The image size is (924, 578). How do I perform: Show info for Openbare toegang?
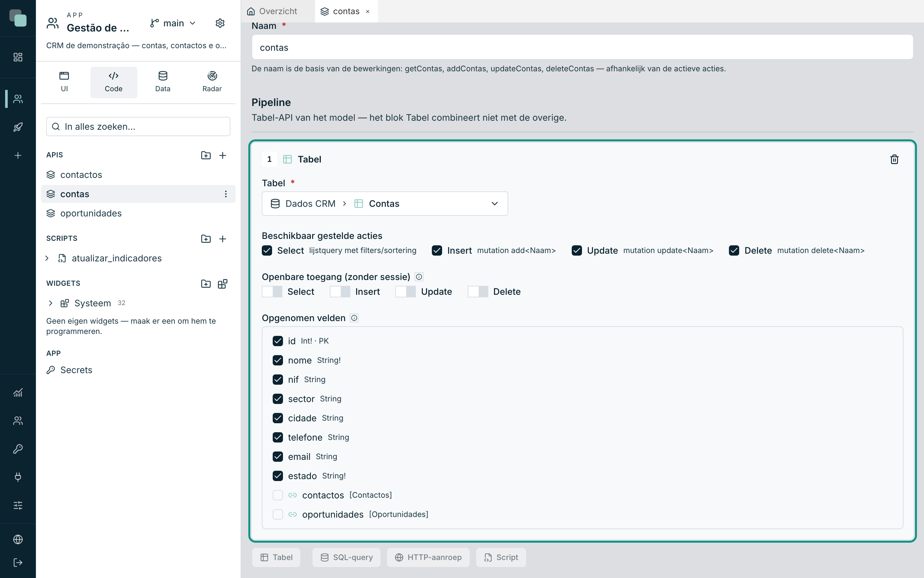tap(419, 277)
